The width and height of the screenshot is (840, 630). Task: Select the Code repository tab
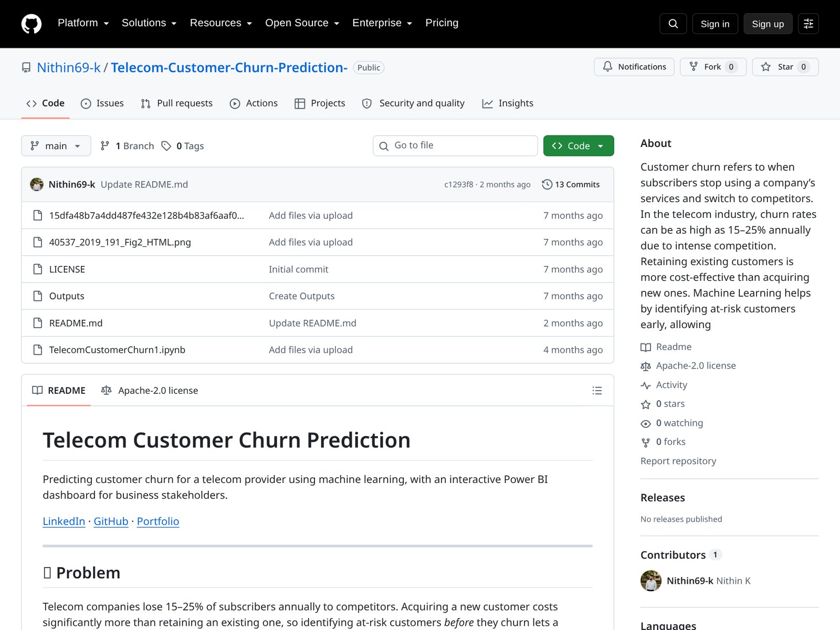(46, 103)
